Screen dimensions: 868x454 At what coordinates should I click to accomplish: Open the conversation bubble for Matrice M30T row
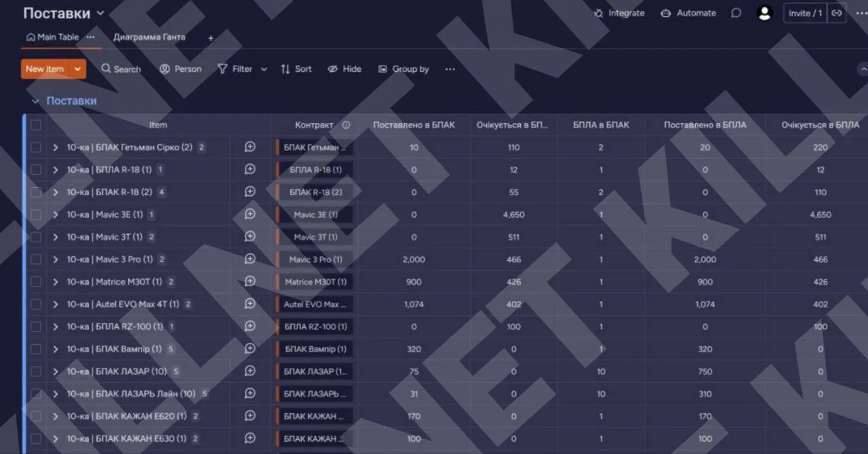pyautogui.click(x=250, y=282)
